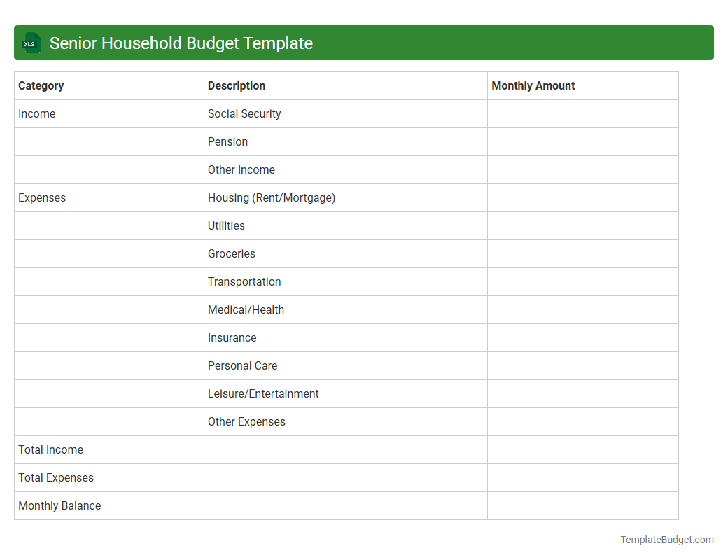Viewport: 728px width, 560px height.
Task: Click the Pension row description
Action: pos(227,141)
